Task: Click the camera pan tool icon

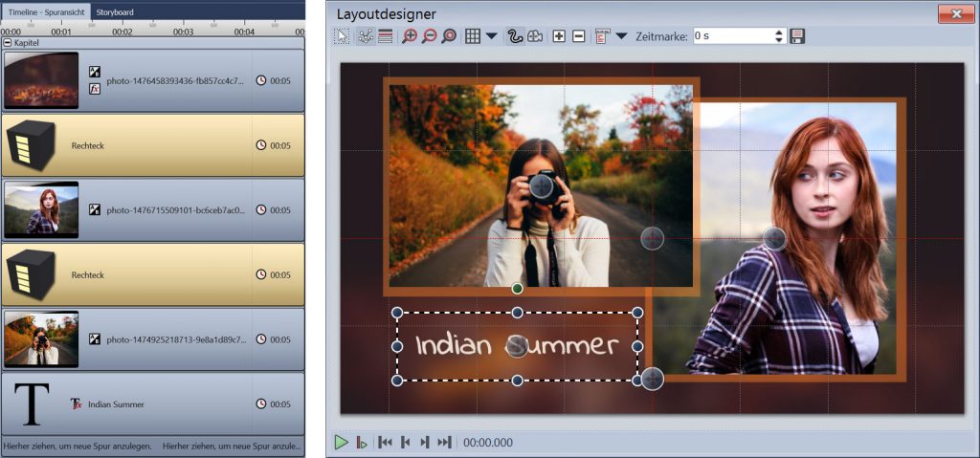Action: (x=535, y=36)
